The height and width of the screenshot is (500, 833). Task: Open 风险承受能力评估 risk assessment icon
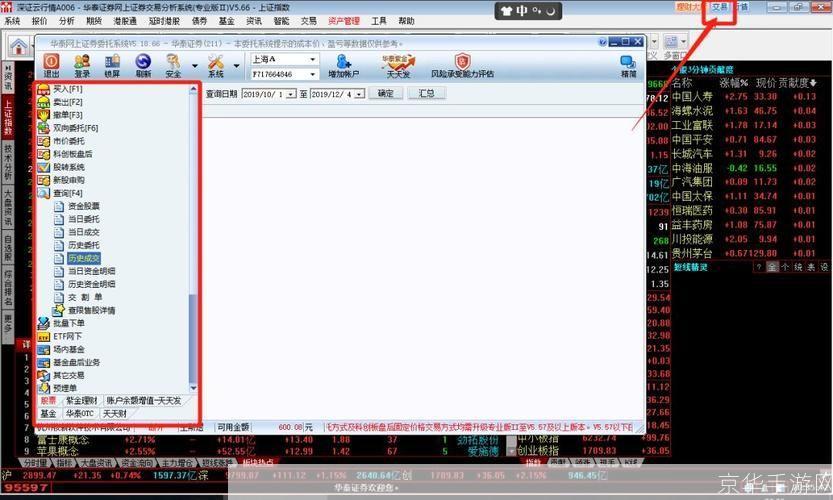coord(463,66)
